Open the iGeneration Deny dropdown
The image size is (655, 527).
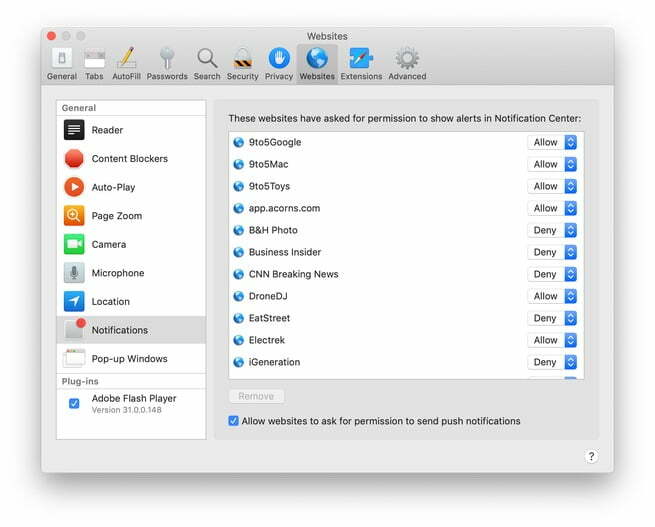(x=552, y=362)
